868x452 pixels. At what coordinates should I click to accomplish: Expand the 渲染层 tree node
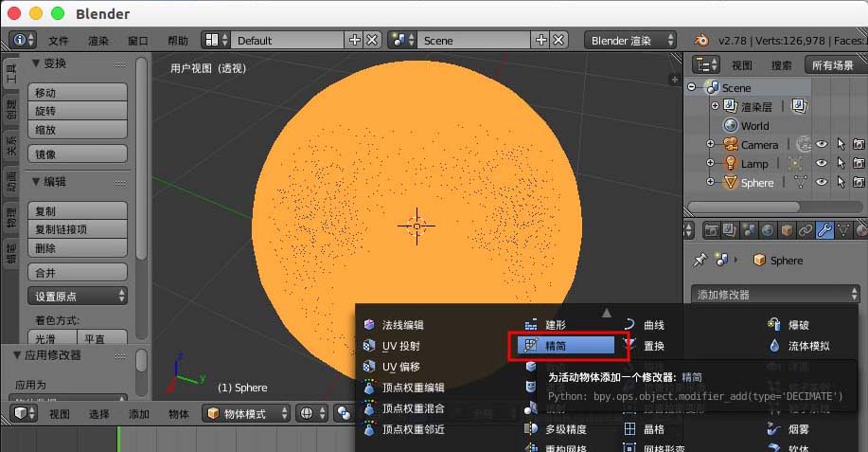click(x=715, y=105)
